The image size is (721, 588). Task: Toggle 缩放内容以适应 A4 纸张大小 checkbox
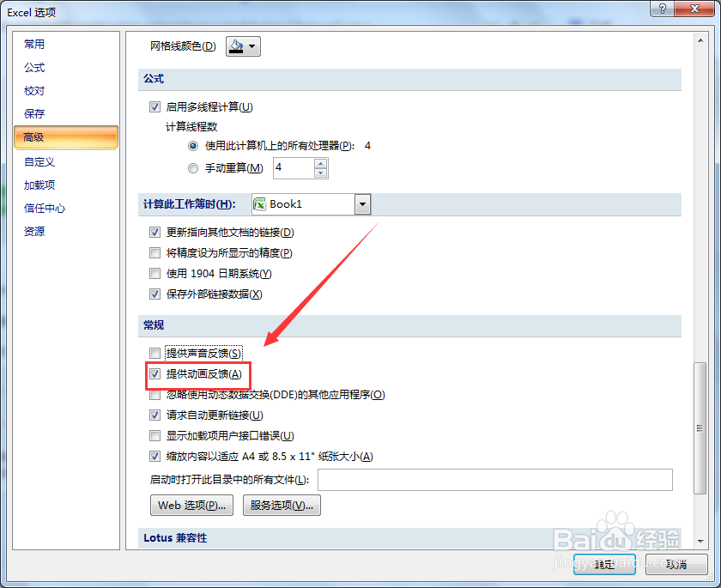pyautogui.click(x=155, y=457)
